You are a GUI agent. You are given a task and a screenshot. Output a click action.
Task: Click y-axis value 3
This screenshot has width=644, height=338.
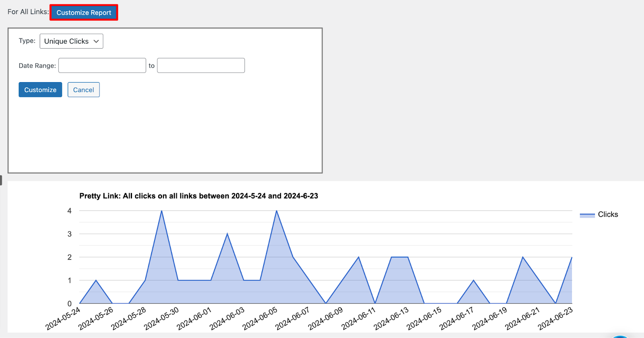(x=70, y=234)
